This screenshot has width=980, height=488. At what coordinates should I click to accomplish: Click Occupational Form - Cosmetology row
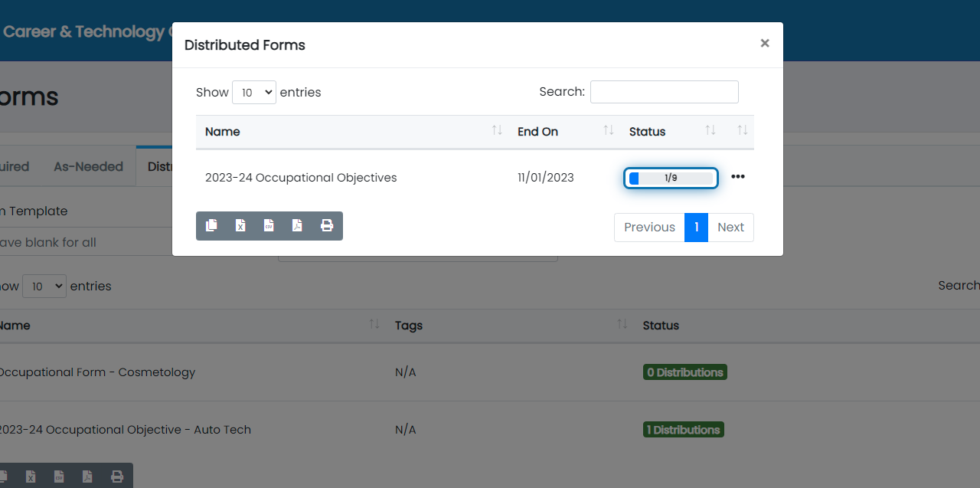point(96,372)
